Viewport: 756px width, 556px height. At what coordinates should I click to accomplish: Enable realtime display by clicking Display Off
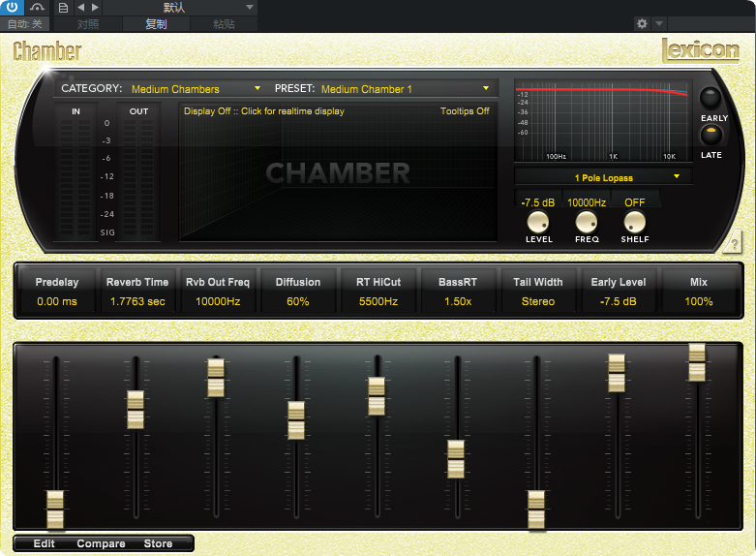[x=263, y=111]
